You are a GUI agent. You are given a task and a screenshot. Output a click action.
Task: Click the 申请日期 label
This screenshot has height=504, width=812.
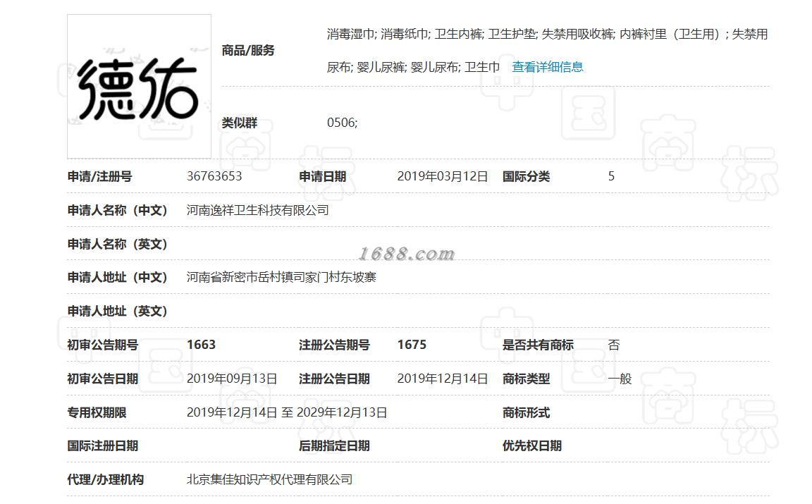pos(323,177)
